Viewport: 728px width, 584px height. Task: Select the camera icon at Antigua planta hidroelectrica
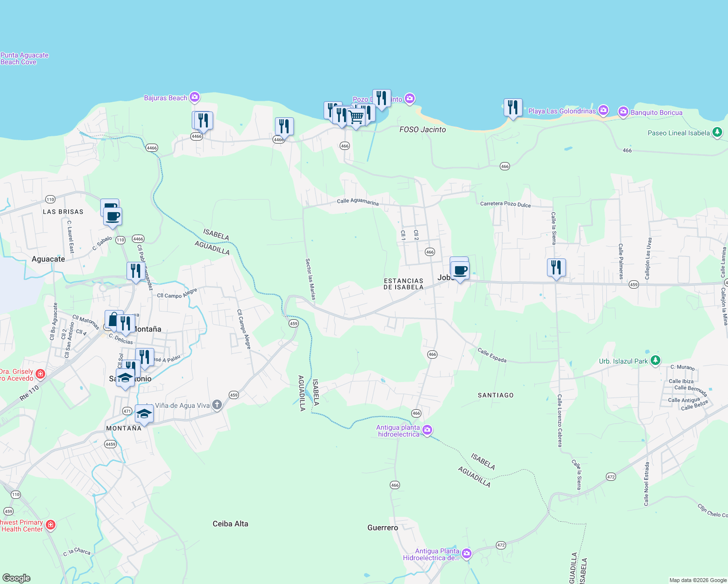point(427,430)
